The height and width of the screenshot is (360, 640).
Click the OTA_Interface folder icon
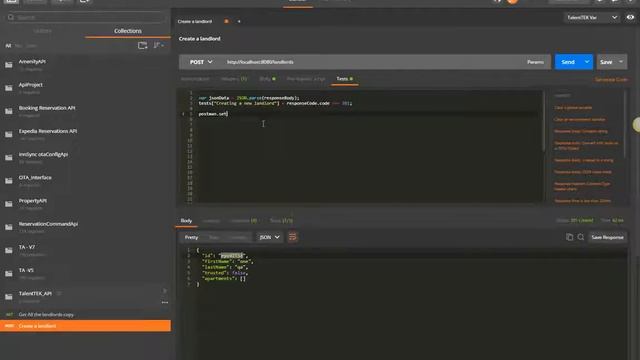coord(9,181)
